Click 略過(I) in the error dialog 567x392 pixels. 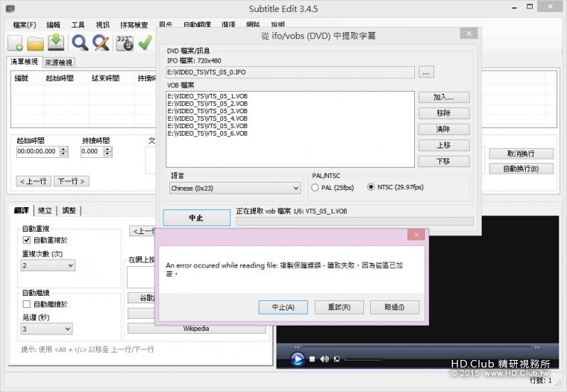(x=395, y=307)
